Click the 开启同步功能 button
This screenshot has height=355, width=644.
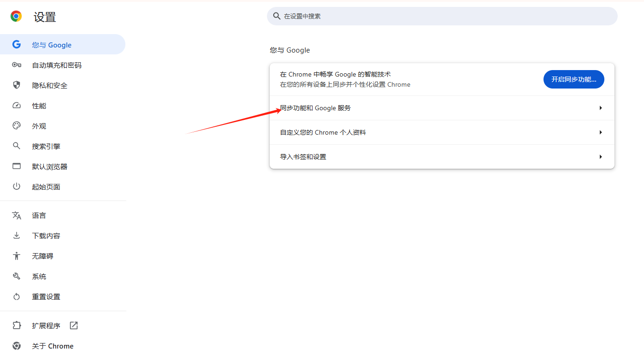(573, 79)
